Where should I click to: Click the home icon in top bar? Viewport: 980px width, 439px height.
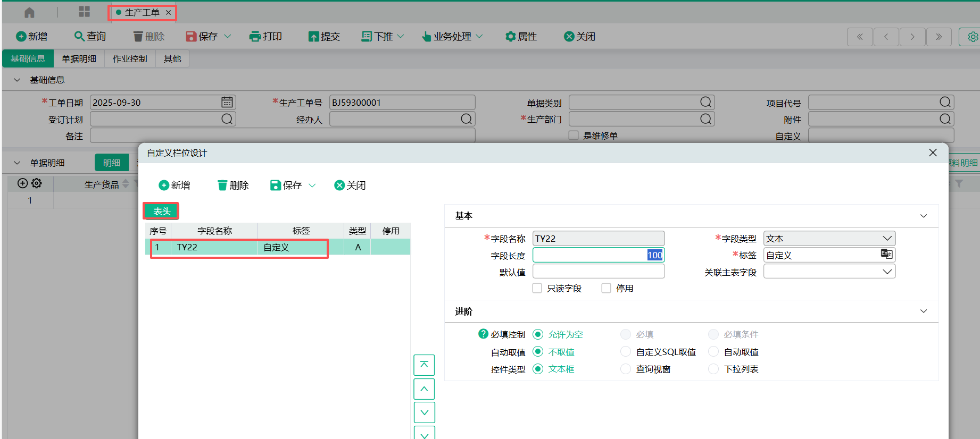(x=29, y=12)
